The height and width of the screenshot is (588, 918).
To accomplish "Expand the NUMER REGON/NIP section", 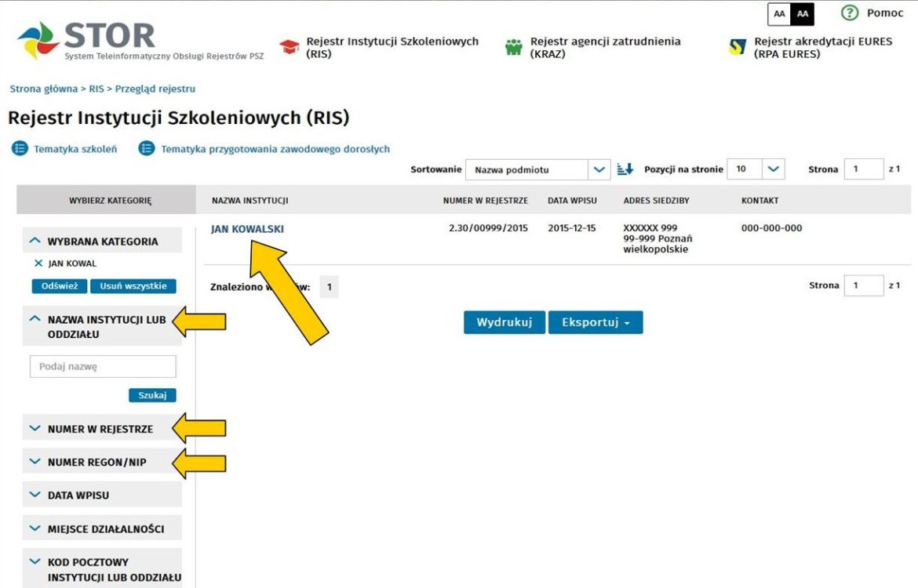I will (102, 463).
